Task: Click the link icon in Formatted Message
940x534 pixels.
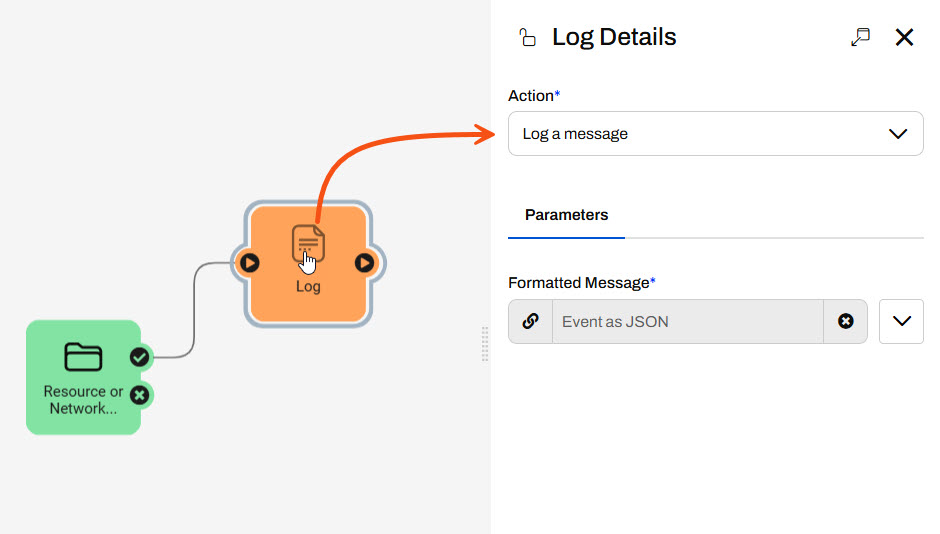Action: tap(531, 321)
